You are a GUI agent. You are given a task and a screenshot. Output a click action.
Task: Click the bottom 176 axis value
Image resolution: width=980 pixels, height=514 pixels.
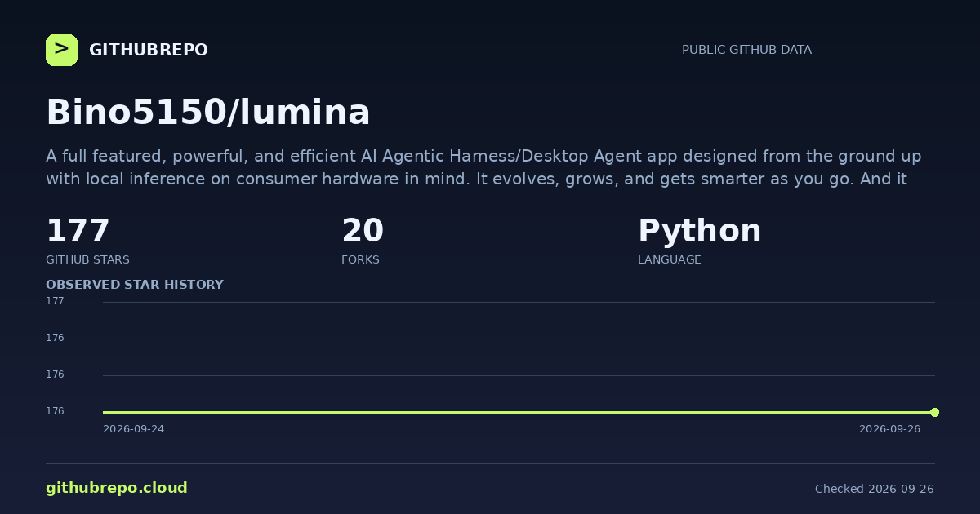click(x=55, y=411)
